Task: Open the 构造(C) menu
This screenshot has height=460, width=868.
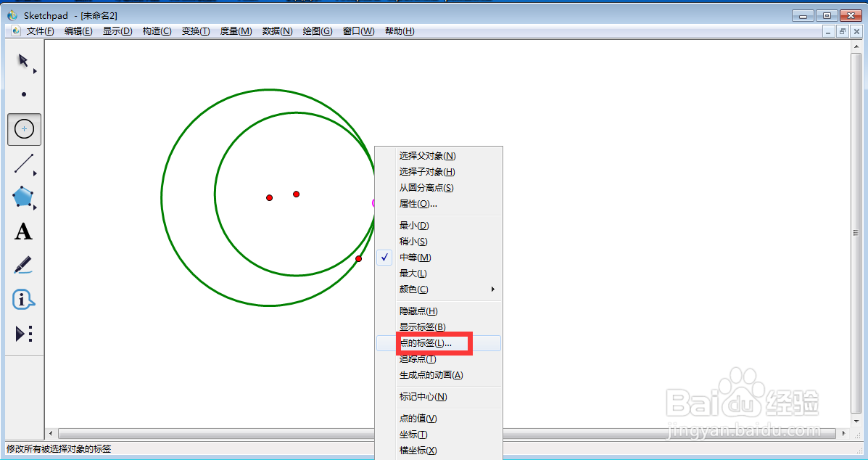Action: pyautogui.click(x=157, y=31)
